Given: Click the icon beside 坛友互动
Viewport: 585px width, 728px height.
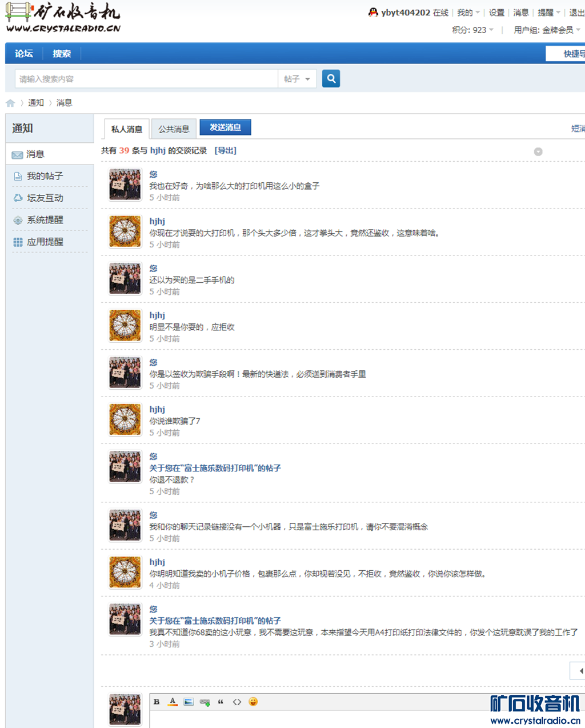Looking at the screenshot, I should tap(18, 198).
